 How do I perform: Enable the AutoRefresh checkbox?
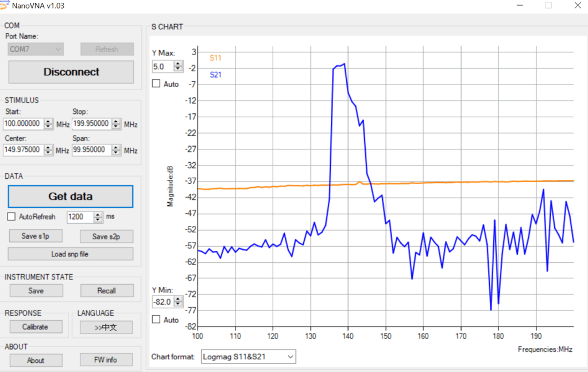(x=11, y=217)
